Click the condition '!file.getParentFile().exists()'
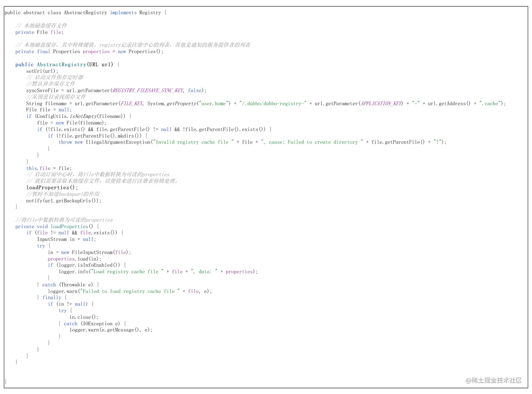Viewport: 532px width, 394px height. click(x=224, y=129)
